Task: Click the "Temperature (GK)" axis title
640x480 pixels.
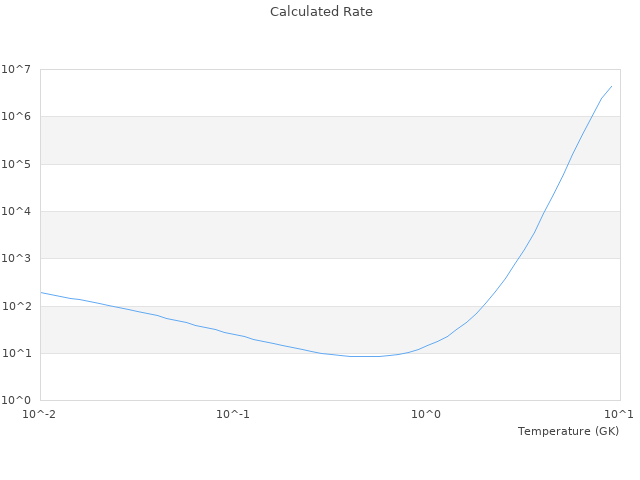Action: [x=568, y=431]
